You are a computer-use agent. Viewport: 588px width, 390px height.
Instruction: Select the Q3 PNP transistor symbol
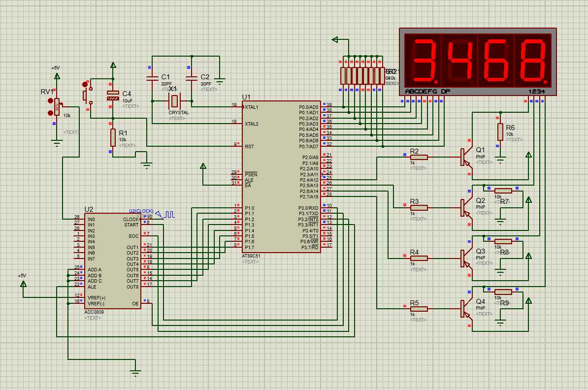coord(466,259)
